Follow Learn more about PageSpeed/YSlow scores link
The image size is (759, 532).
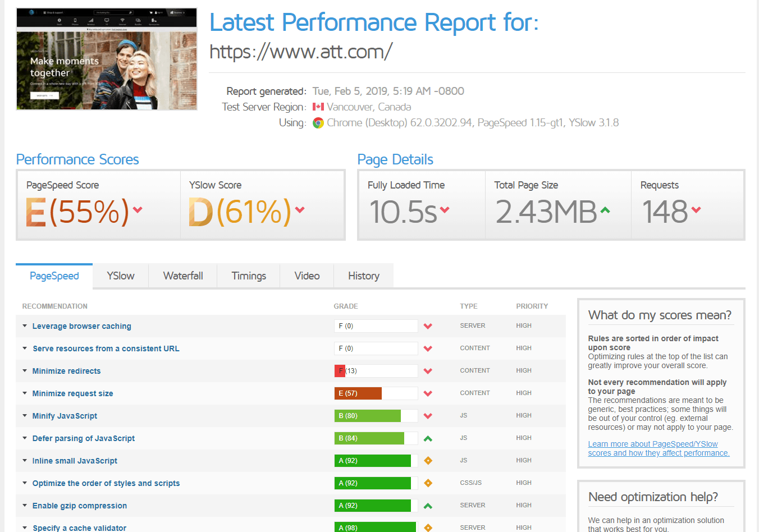click(659, 448)
